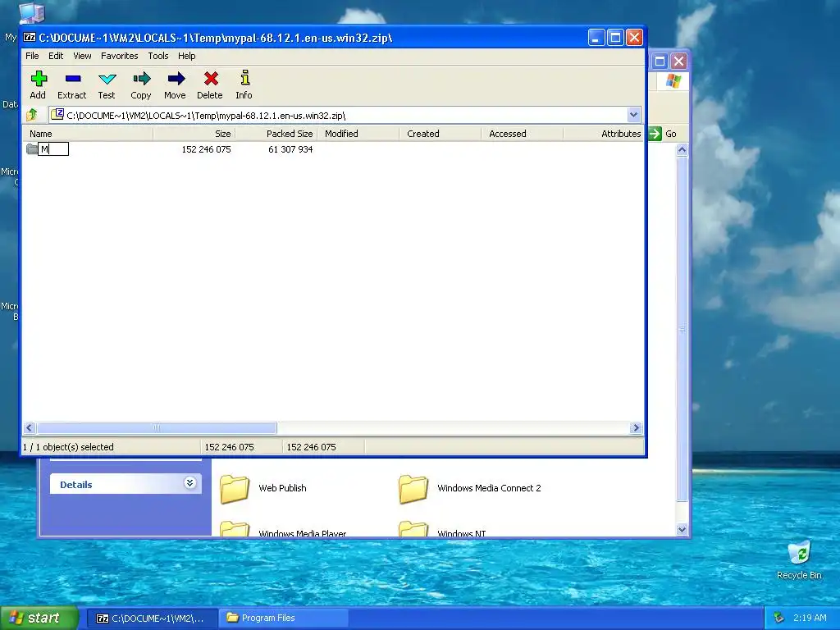Click the Add toolbar icon in 7-Zip
The width and height of the screenshot is (840, 630).
coord(38,84)
